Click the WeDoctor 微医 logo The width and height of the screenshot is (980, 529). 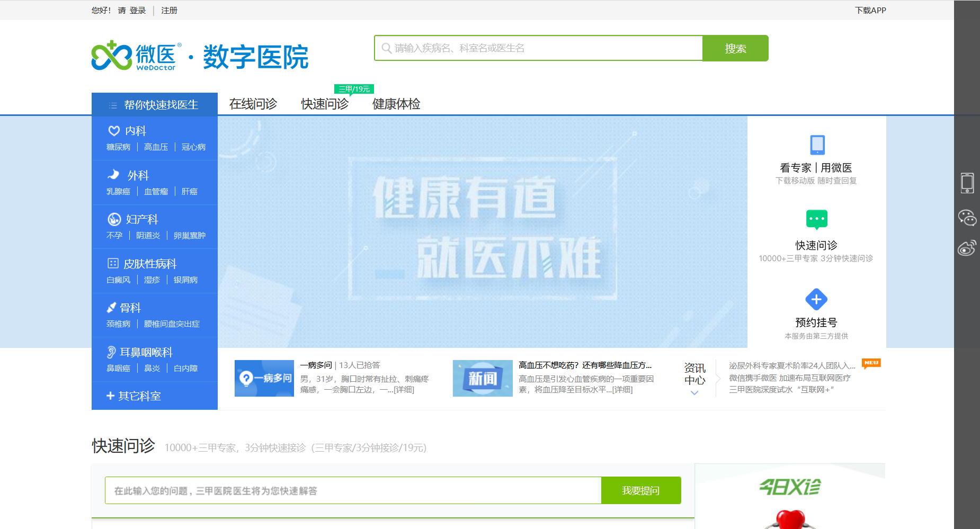(137, 56)
